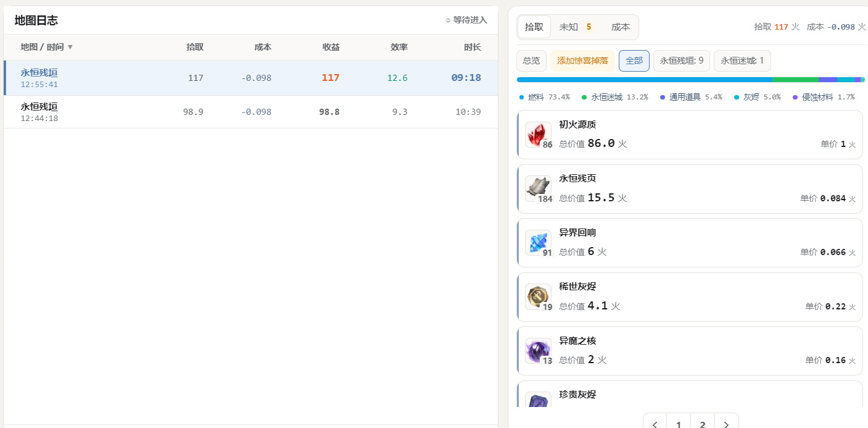Viewport: 868px width, 428px height.
Task: Open the 异界回响 item card title
Action: 577,232
